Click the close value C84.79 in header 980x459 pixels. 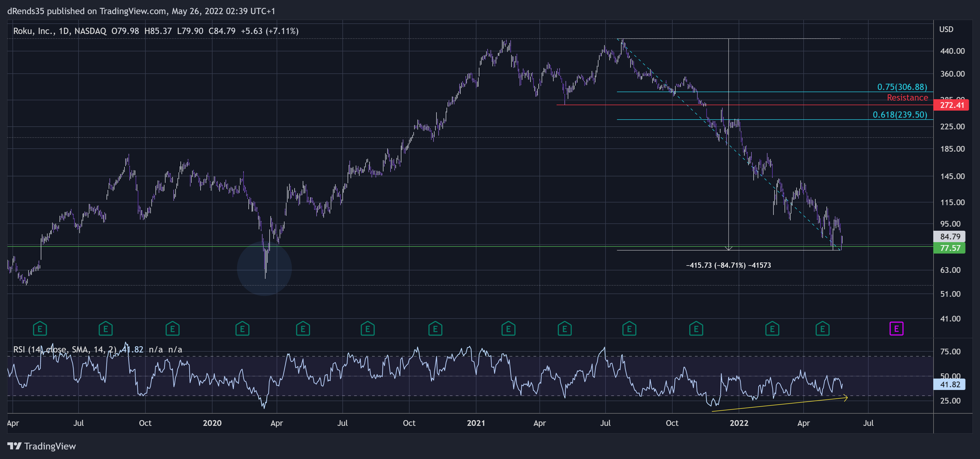point(222,31)
